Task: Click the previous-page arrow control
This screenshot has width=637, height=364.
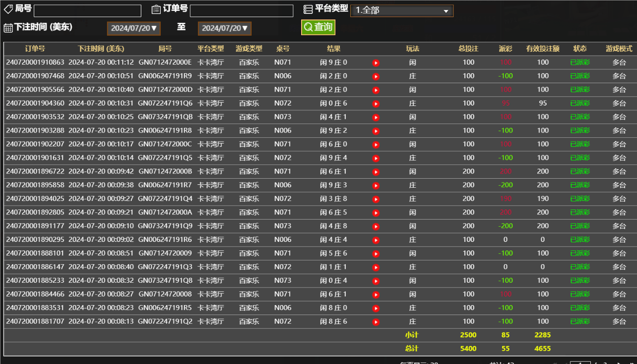Action: tap(566, 363)
